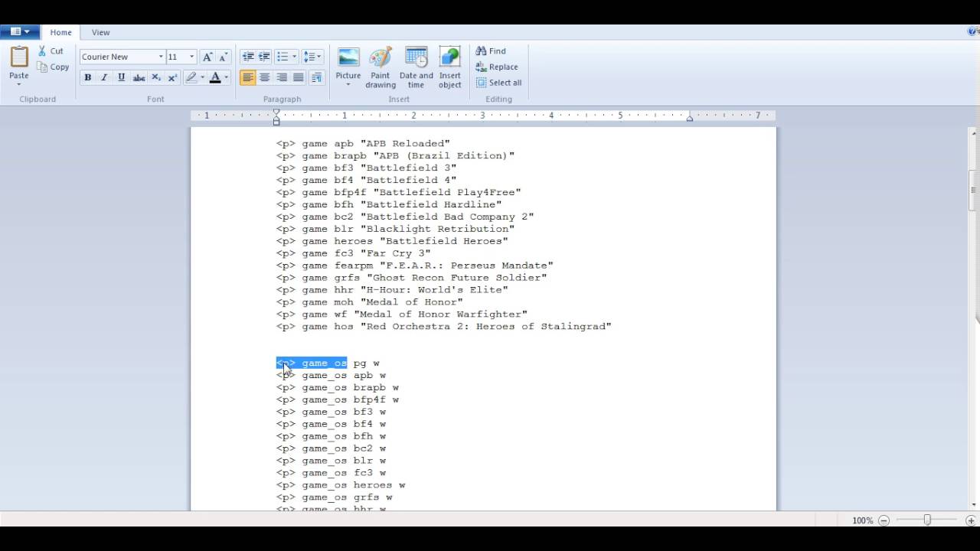Open the Paste options dropdown arrow
Viewport: 980px width, 551px height.
pyautogui.click(x=19, y=83)
